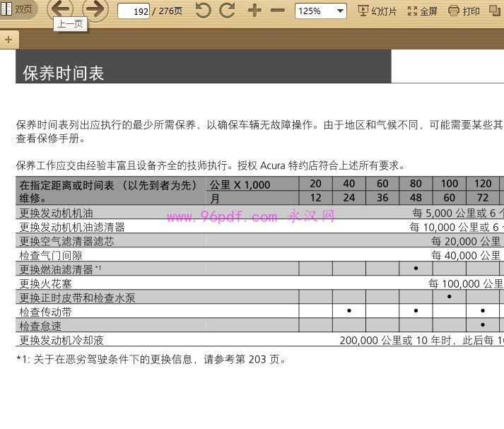Rotate page clockwise

(227, 11)
